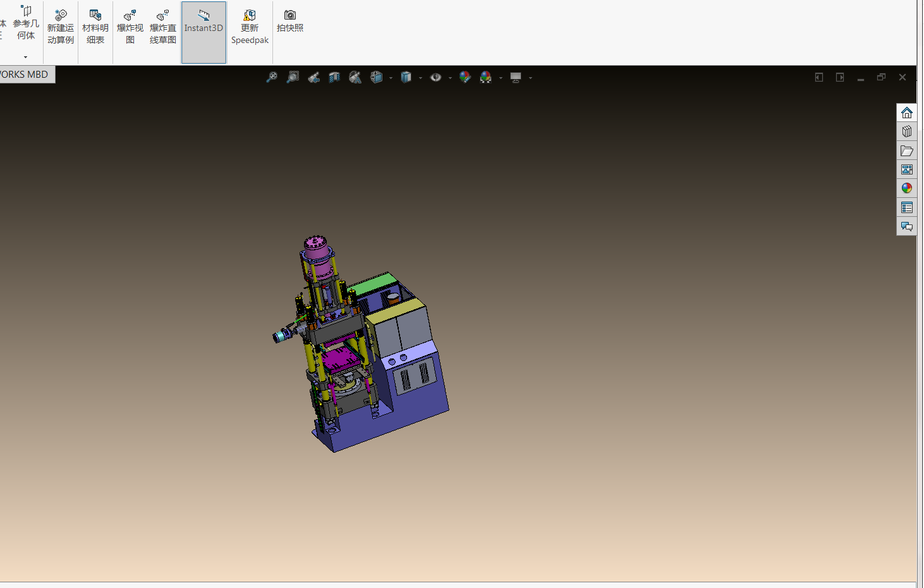Open the Appearances color ball task pane tab
Image resolution: width=924 pixels, height=588 pixels.
point(907,188)
